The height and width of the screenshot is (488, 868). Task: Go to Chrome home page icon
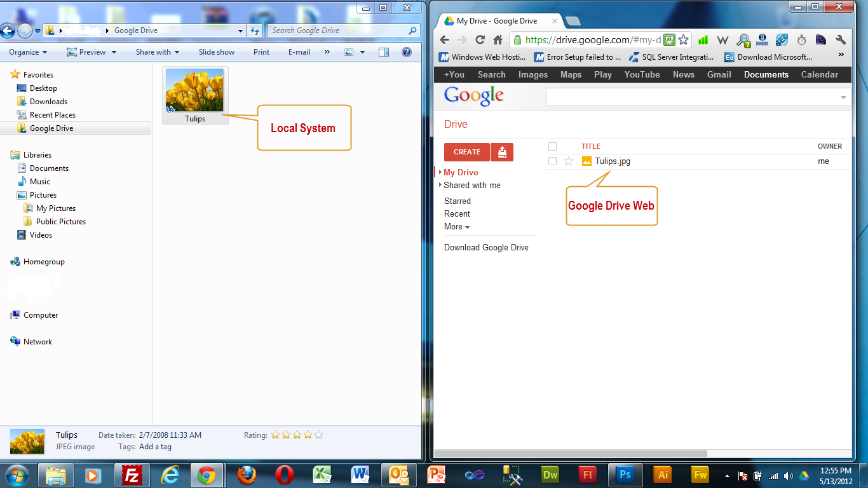point(498,40)
